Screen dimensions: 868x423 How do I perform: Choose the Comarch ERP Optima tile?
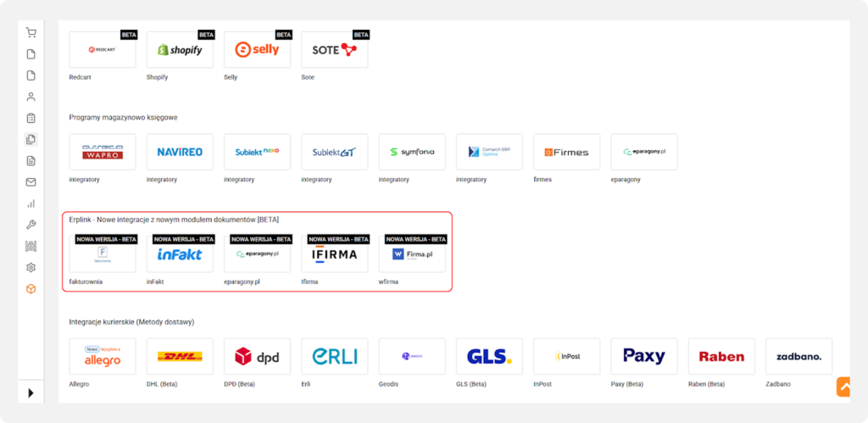489,152
